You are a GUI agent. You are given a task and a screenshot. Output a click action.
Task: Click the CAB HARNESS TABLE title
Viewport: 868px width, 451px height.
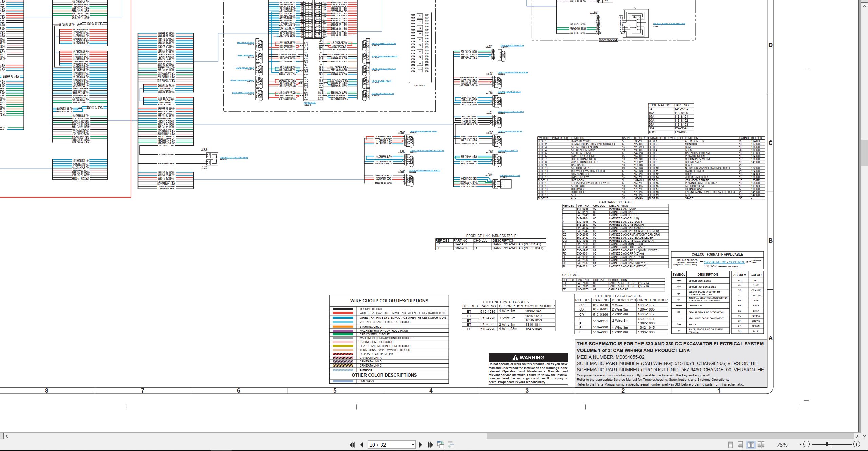click(x=616, y=202)
